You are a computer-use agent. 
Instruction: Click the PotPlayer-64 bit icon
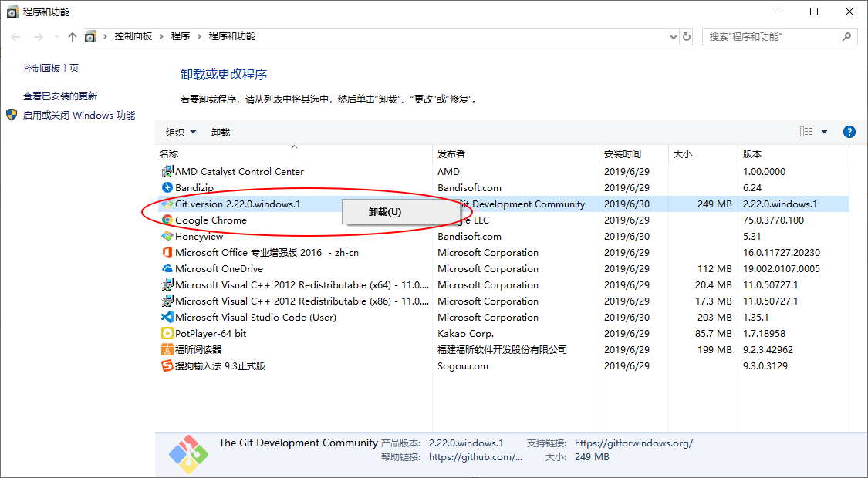[x=167, y=334]
